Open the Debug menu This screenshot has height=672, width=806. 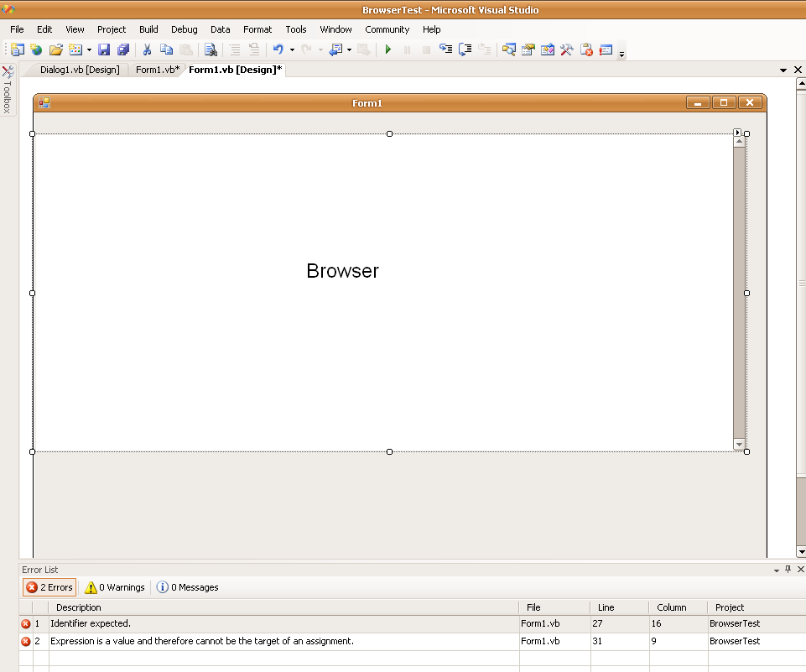pos(184,29)
